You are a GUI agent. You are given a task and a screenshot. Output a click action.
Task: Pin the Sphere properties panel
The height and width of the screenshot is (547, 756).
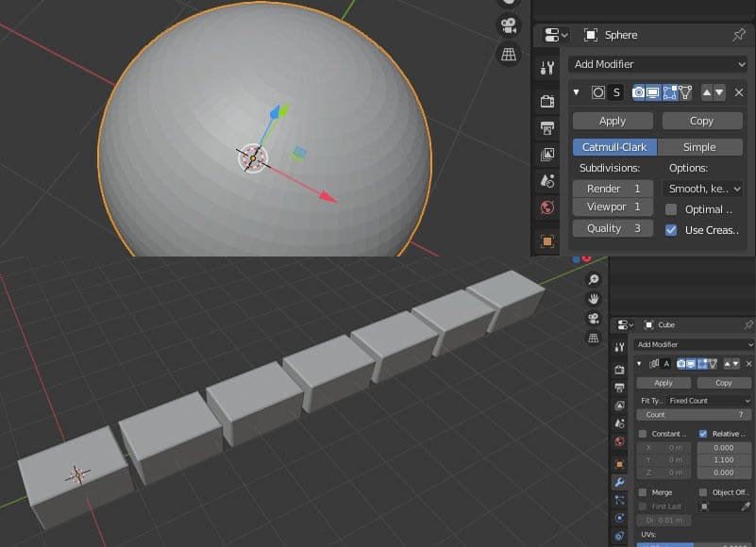738,35
